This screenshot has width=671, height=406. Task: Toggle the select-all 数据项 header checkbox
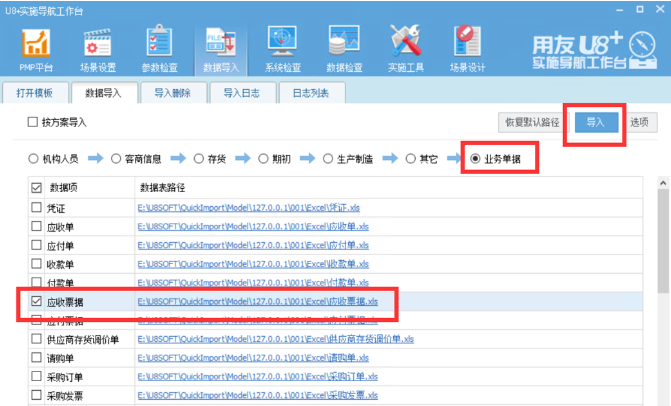(36, 187)
